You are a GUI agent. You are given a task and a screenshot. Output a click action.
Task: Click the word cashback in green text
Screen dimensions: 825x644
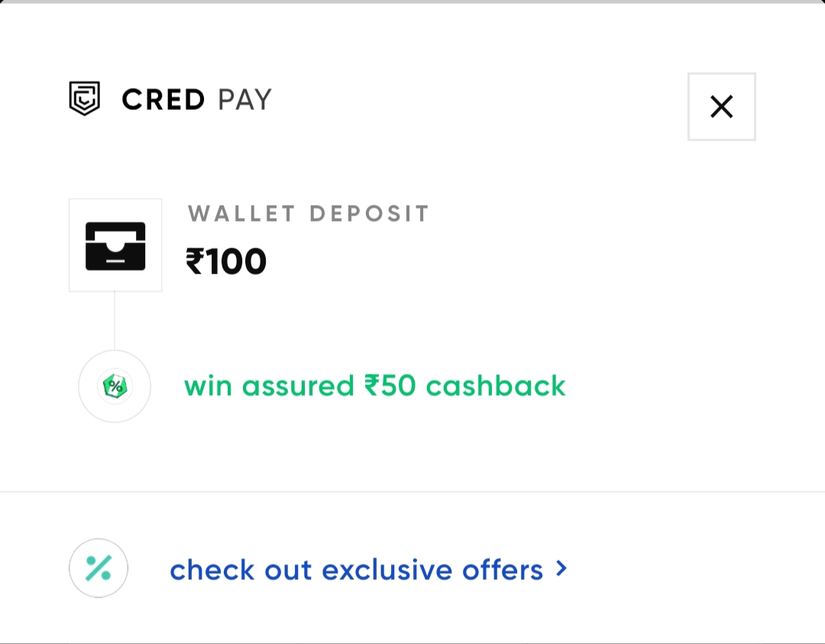tap(496, 386)
